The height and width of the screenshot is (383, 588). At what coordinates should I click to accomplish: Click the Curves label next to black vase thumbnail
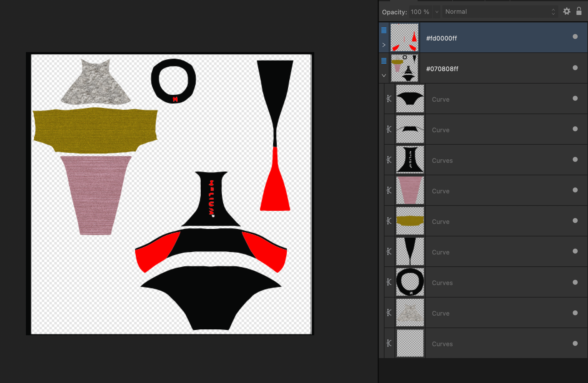tap(442, 161)
